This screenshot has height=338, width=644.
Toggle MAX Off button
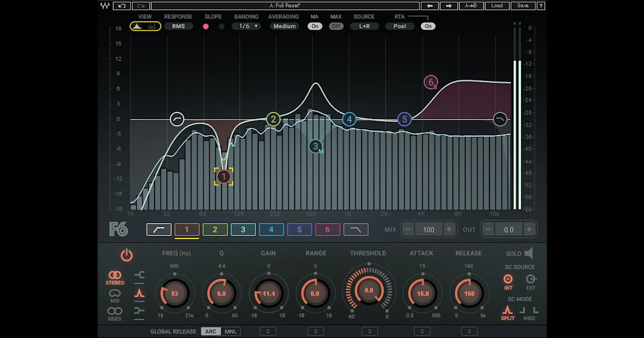(336, 26)
